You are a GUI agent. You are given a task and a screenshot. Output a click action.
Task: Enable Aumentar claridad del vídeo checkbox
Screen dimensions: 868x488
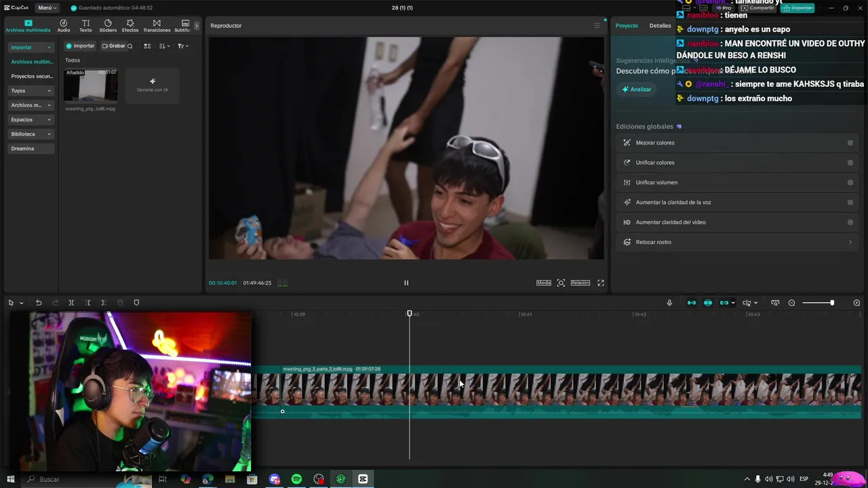pyautogui.click(x=850, y=222)
